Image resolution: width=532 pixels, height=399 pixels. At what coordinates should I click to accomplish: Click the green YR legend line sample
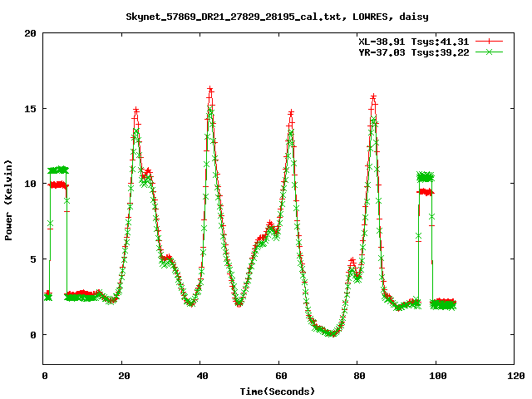(489, 52)
